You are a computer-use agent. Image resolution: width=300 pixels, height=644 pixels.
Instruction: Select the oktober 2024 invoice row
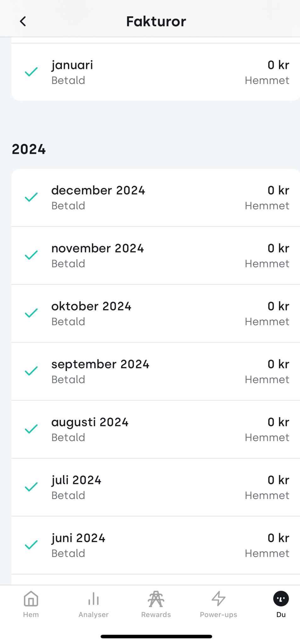click(156, 314)
